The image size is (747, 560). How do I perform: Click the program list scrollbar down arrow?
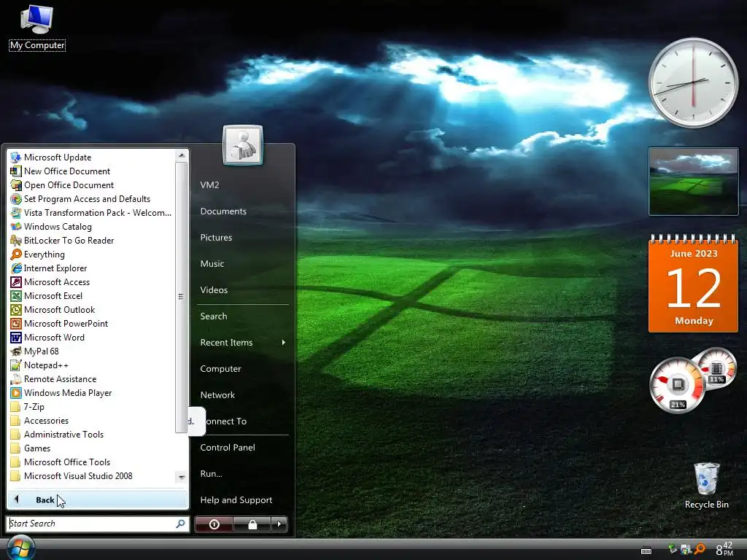(x=181, y=477)
